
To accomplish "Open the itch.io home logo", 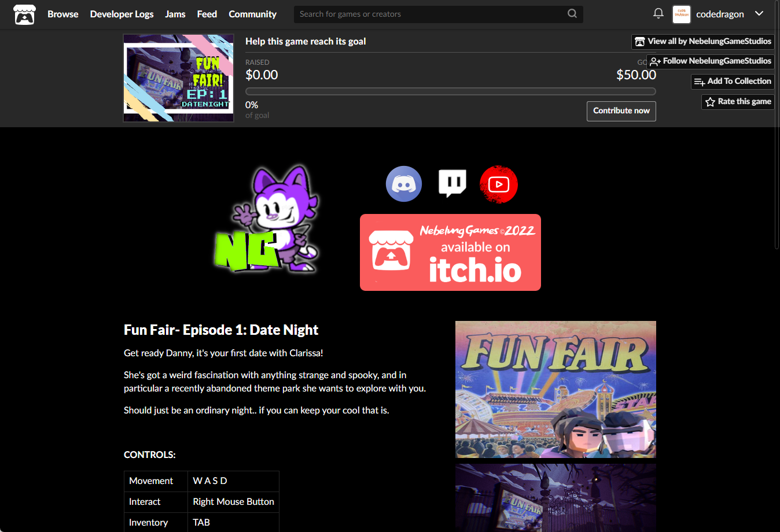I will point(24,14).
